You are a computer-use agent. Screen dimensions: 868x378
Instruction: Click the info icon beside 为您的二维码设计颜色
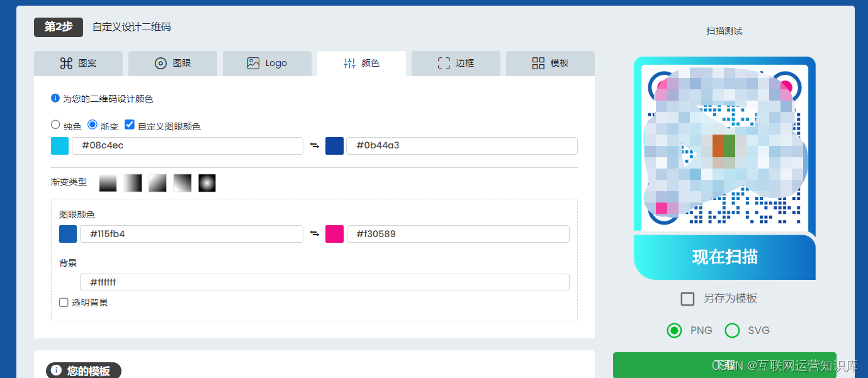[55, 98]
